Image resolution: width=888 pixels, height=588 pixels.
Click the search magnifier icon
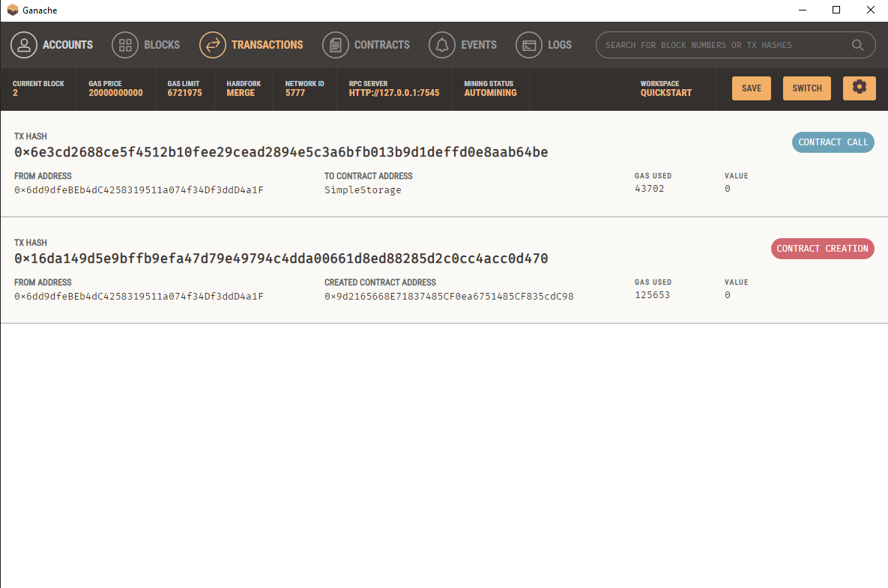pos(858,45)
